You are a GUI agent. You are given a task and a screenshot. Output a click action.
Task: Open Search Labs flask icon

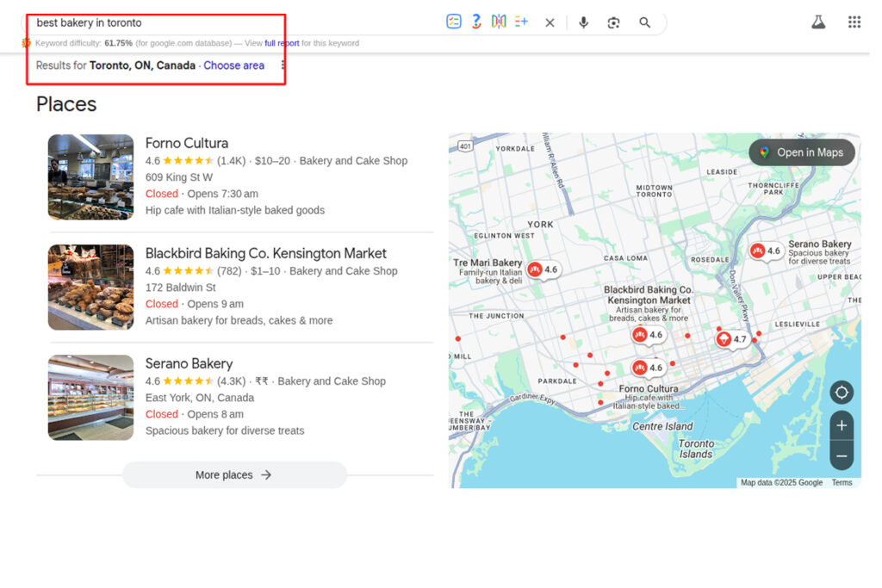(818, 22)
